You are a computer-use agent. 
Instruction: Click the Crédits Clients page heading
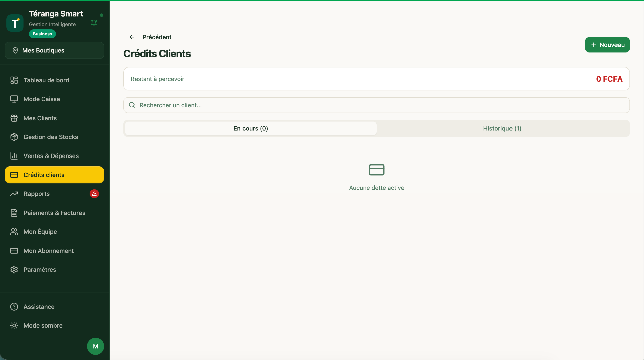[x=157, y=54]
